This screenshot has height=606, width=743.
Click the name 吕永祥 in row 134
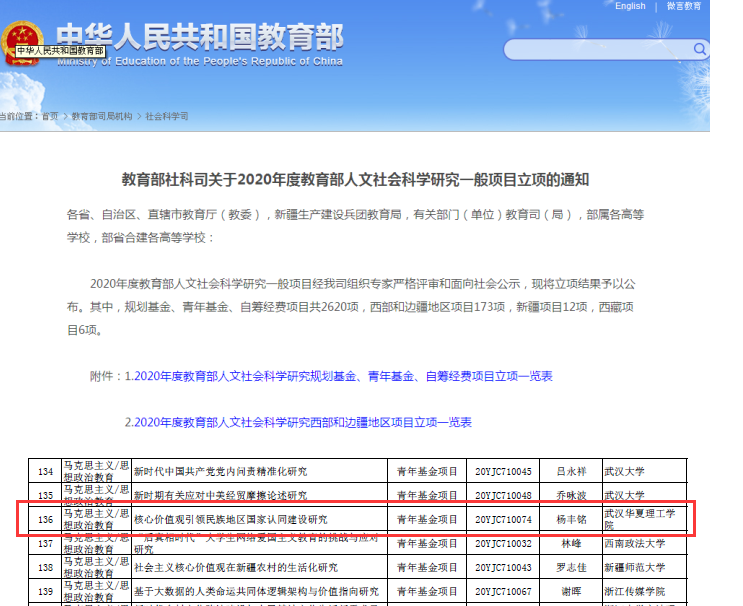click(x=571, y=471)
